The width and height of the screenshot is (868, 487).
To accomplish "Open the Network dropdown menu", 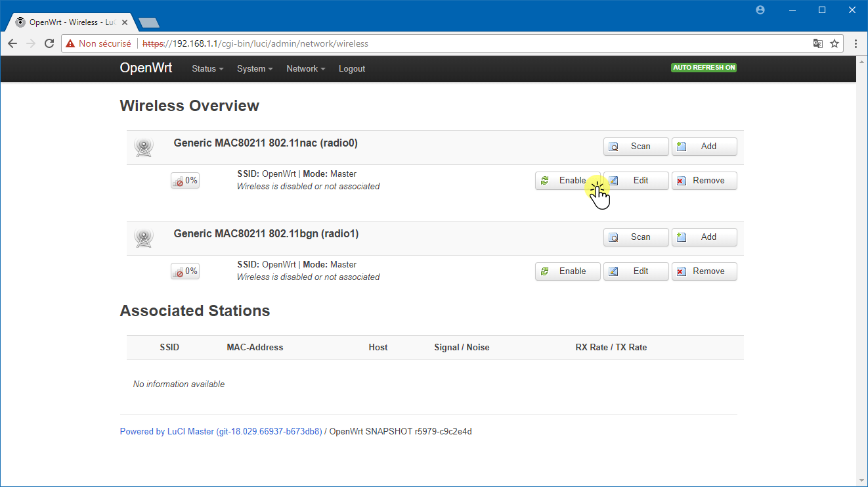I will point(306,69).
